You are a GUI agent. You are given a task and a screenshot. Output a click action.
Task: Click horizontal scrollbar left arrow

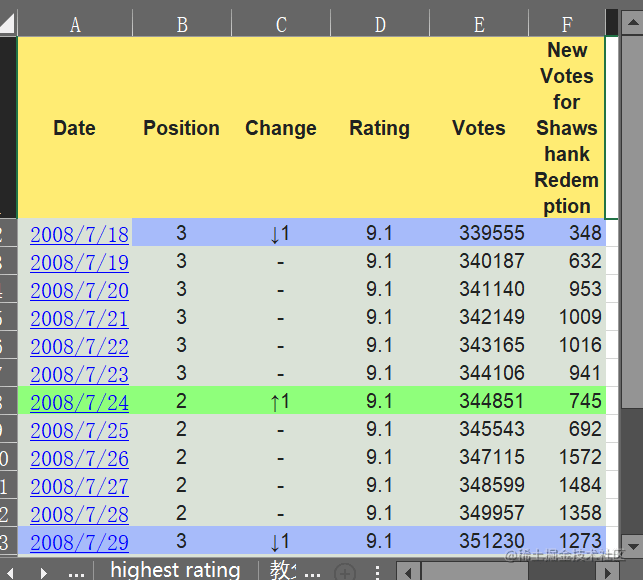coord(408,572)
